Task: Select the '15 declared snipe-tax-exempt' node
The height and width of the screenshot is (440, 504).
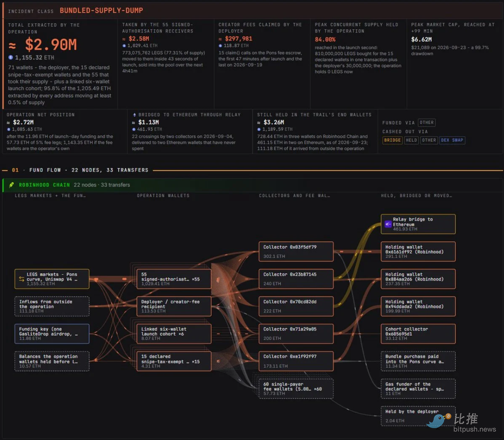Action: coord(174,361)
